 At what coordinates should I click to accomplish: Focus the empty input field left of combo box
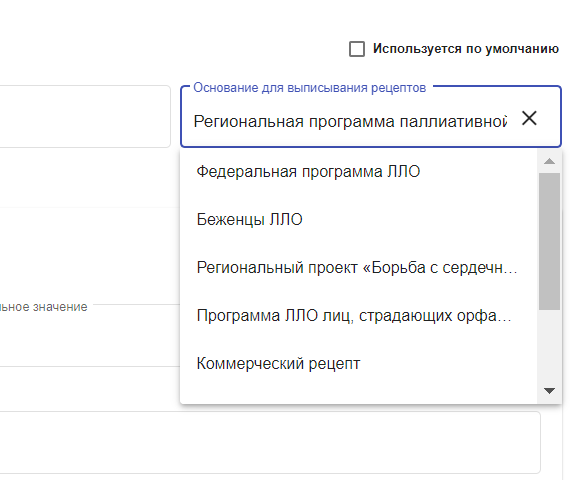click(x=85, y=117)
